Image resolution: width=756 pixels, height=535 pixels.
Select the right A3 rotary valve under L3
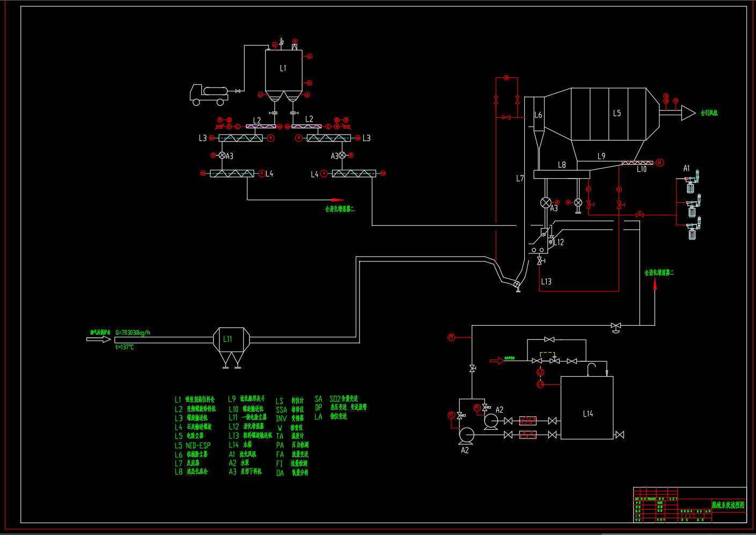coord(342,155)
